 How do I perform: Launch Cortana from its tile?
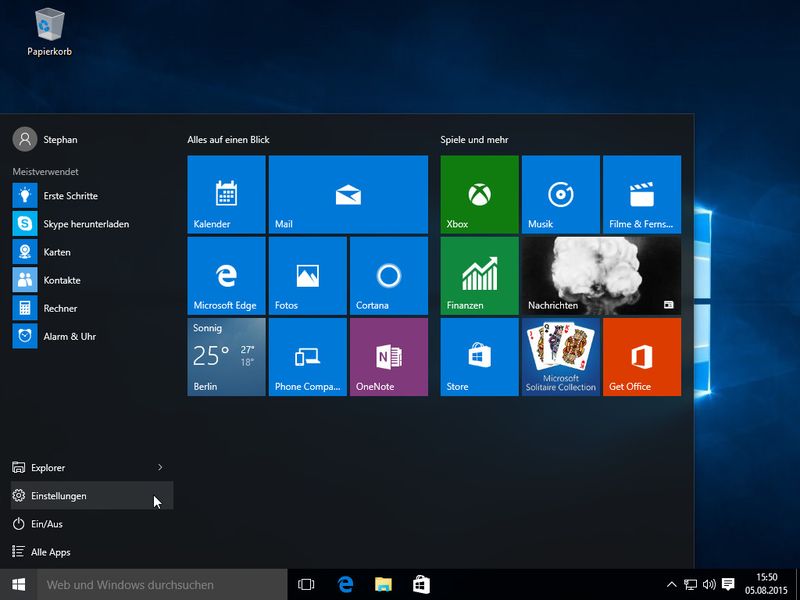click(x=389, y=276)
